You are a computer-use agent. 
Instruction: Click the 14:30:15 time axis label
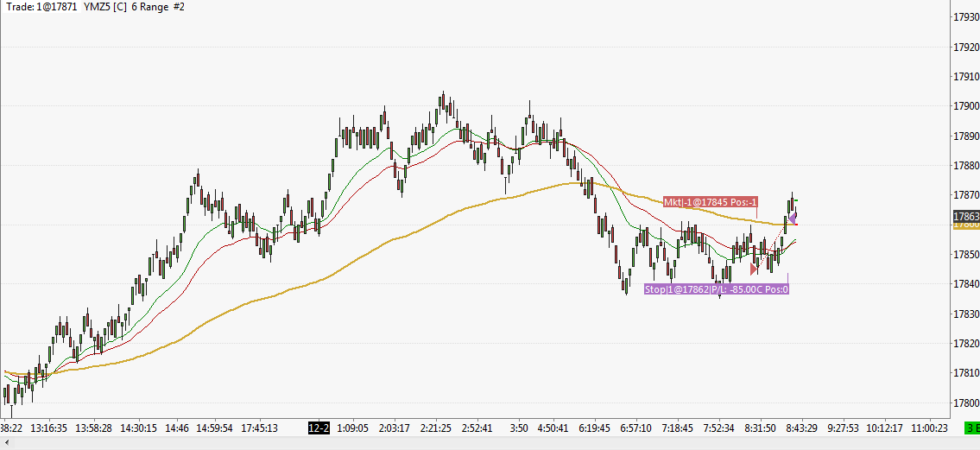[138, 428]
